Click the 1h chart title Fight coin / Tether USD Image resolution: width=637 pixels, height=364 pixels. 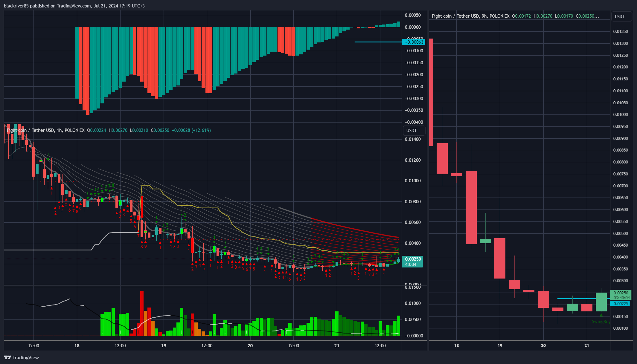coord(31,130)
